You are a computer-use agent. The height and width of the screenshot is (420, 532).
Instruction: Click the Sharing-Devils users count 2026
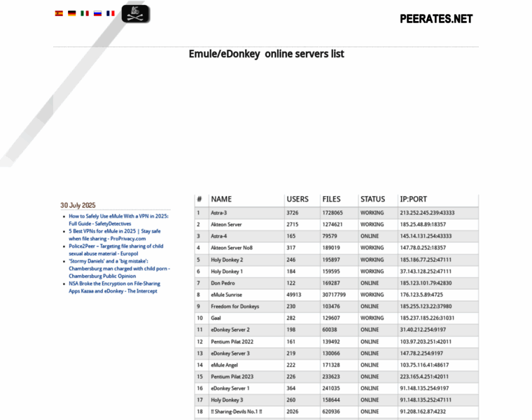[293, 412]
